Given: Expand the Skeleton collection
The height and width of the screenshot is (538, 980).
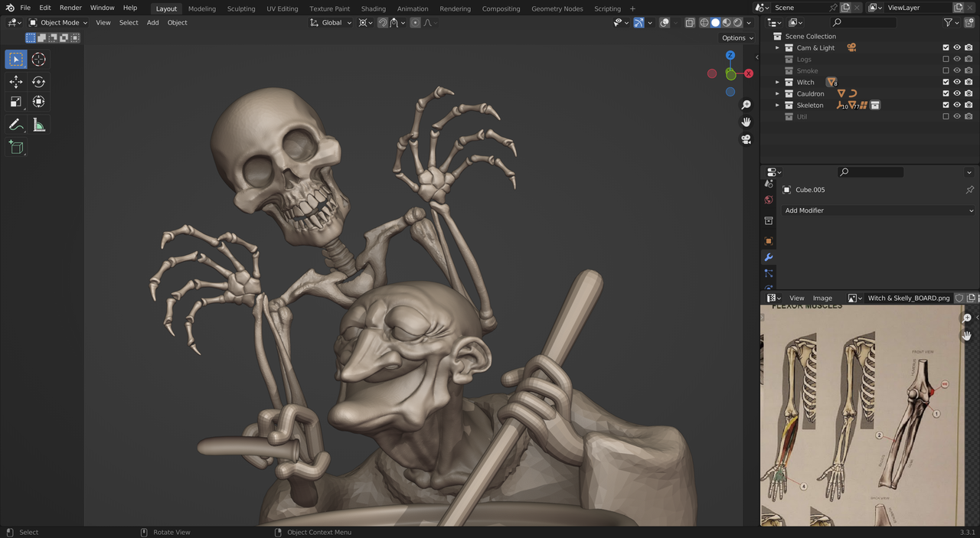Looking at the screenshot, I should [x=777, y=105].
